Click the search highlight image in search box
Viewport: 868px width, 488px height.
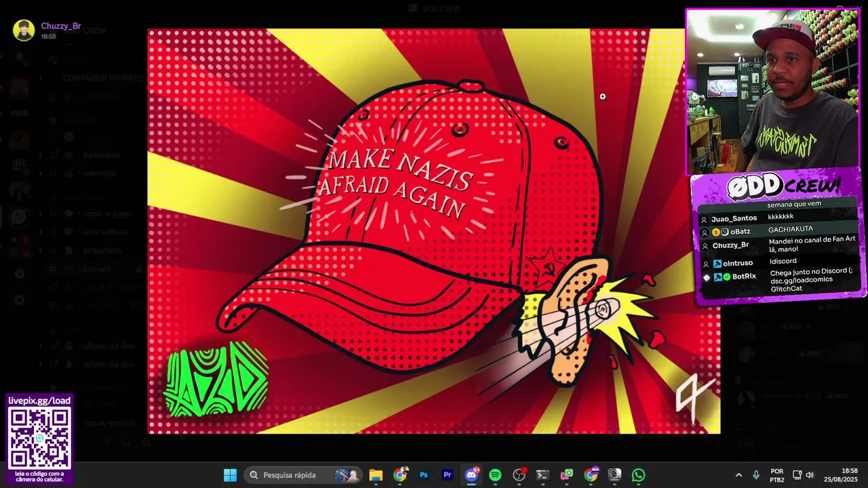[348, 475]
